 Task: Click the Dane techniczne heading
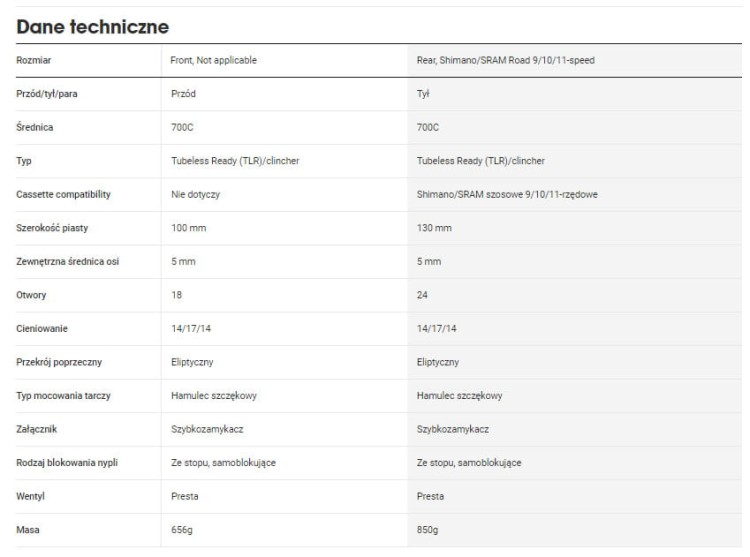pyautogui.click(x=92, y=27)
